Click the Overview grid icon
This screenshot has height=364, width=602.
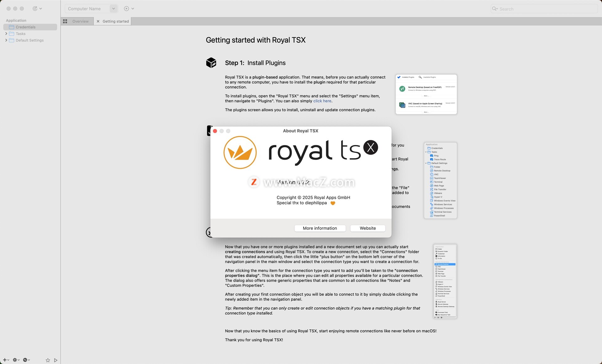[65, 21]
